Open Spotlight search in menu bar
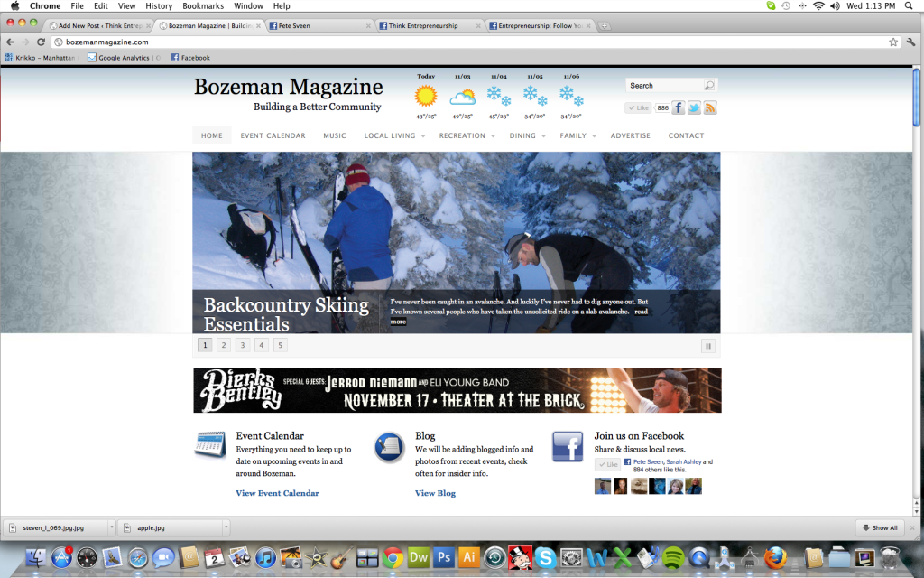 909,6
